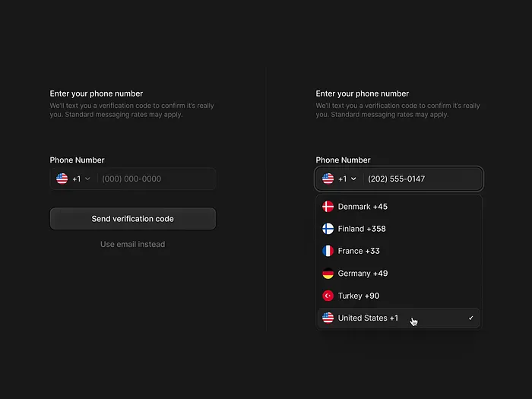Click Use email instead link
The width and height of the screenshot is (532, 399).
(x=132, y=244)
